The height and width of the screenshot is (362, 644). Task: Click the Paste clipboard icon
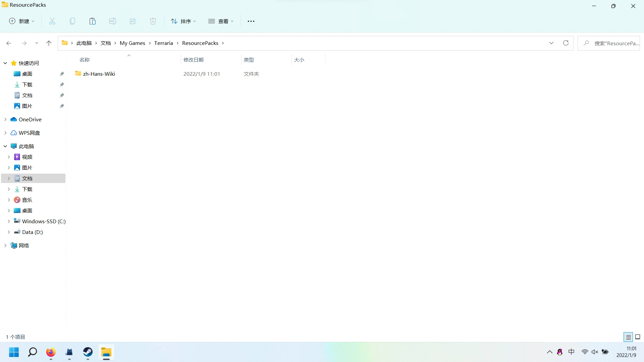[x=93, y=21]
